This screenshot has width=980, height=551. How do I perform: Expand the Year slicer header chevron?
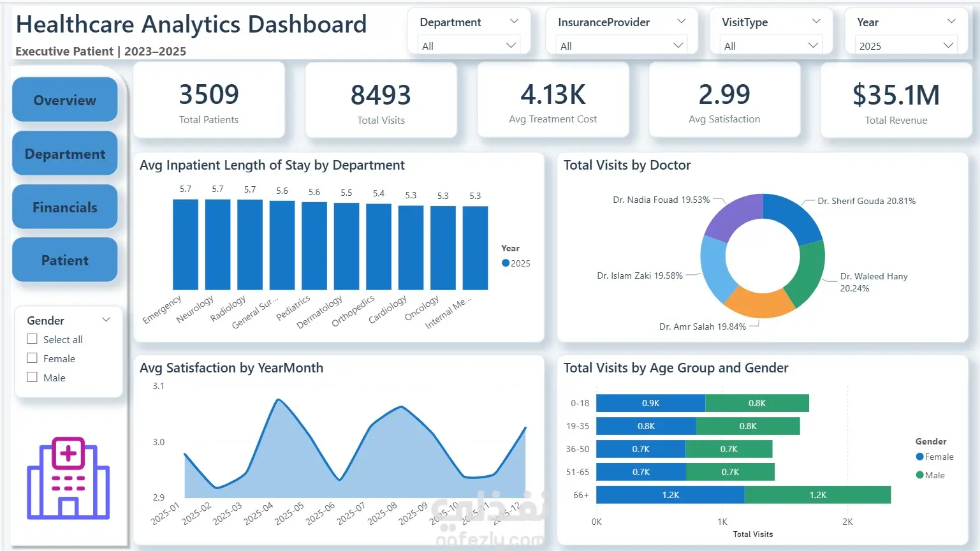(x=951, y=21)
